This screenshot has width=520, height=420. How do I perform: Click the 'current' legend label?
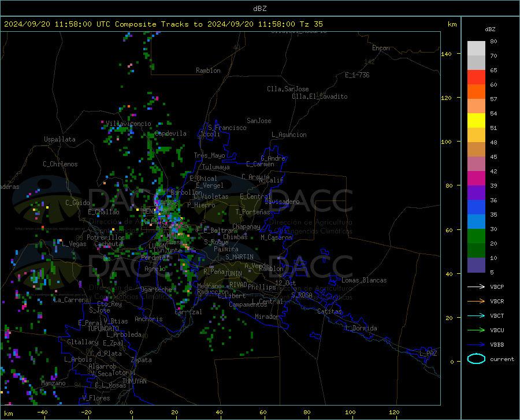[x=502, y=359]
